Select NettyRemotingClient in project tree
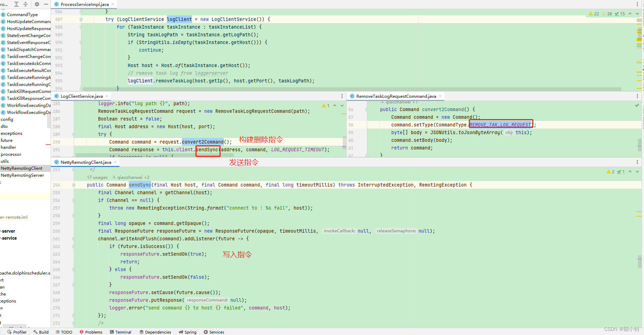 point(22,168)
